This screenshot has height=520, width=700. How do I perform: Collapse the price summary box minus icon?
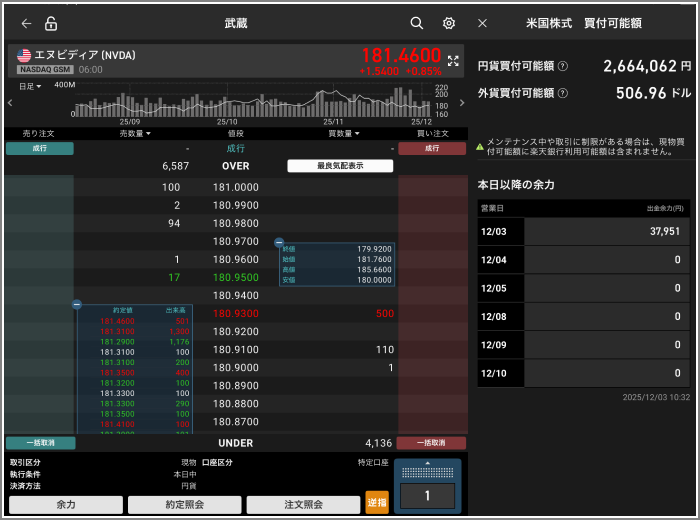tap(279, 242)
